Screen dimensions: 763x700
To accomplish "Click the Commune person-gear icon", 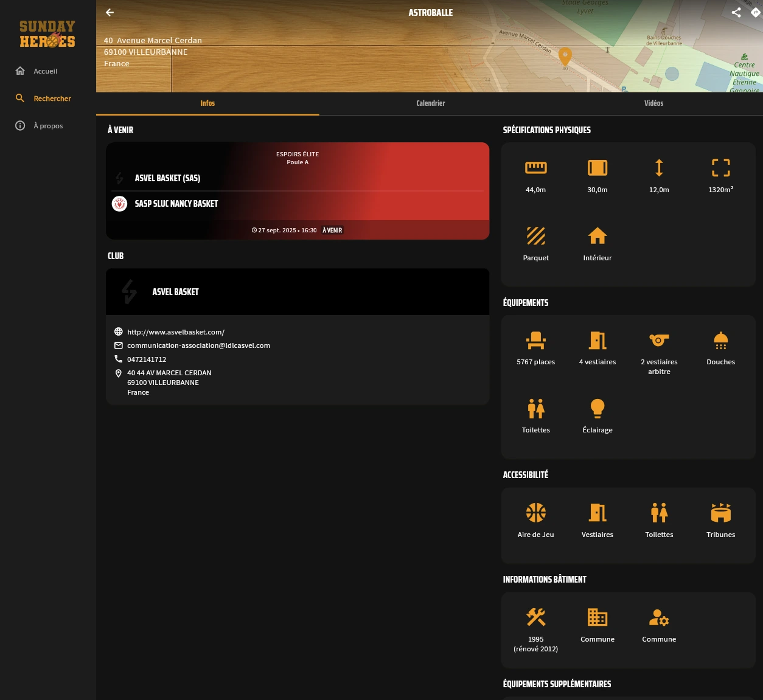I will coord(659,617).
